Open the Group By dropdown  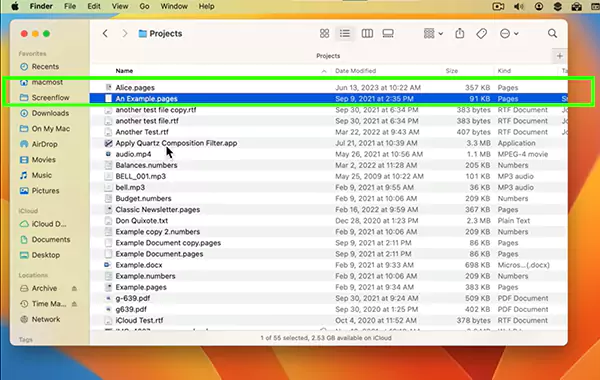tap(433, 34)
